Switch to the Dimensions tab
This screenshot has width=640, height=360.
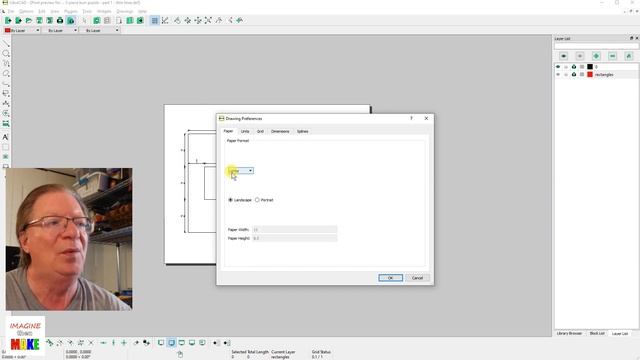(x=280, y=131)
